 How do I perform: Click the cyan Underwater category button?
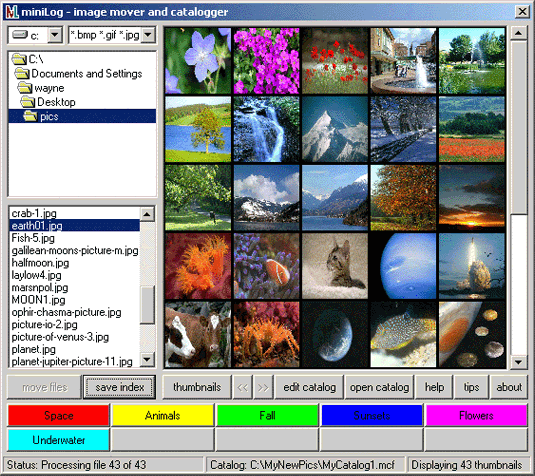pyautogui.click(x=59, y=440)
